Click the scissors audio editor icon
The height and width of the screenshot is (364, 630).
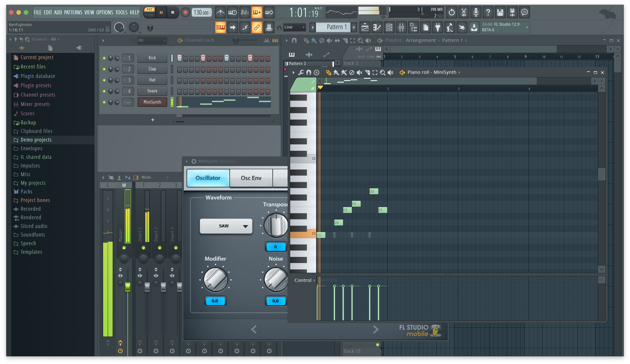464,12
